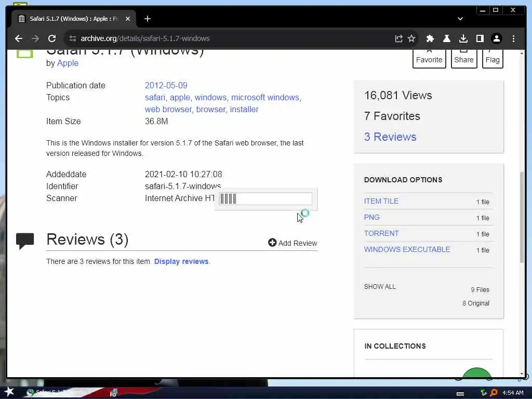The width and height of the screenshot is (532, 399).
Task: Minimize the browser window
Action: tap(483, 10)
